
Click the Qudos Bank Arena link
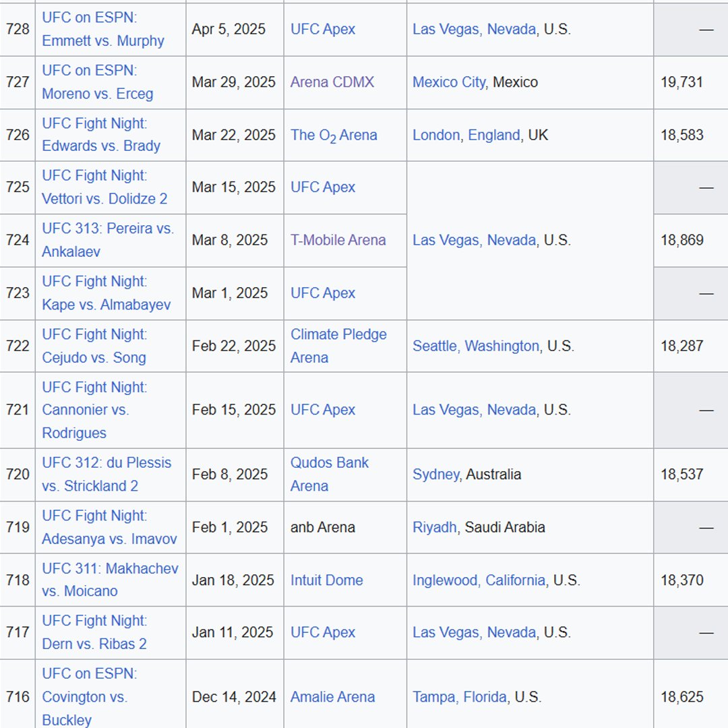[x=330, y=474]
